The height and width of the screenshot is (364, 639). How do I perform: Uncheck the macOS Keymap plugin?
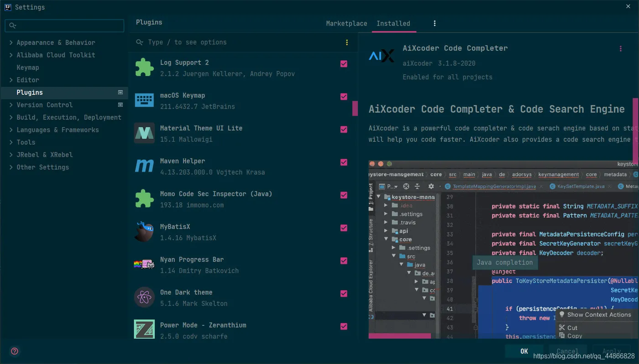[344, 97]
